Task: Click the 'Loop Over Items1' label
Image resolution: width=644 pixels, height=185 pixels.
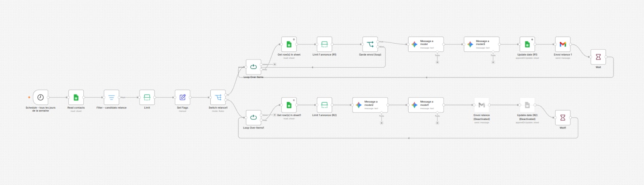Action: (253, 128)
